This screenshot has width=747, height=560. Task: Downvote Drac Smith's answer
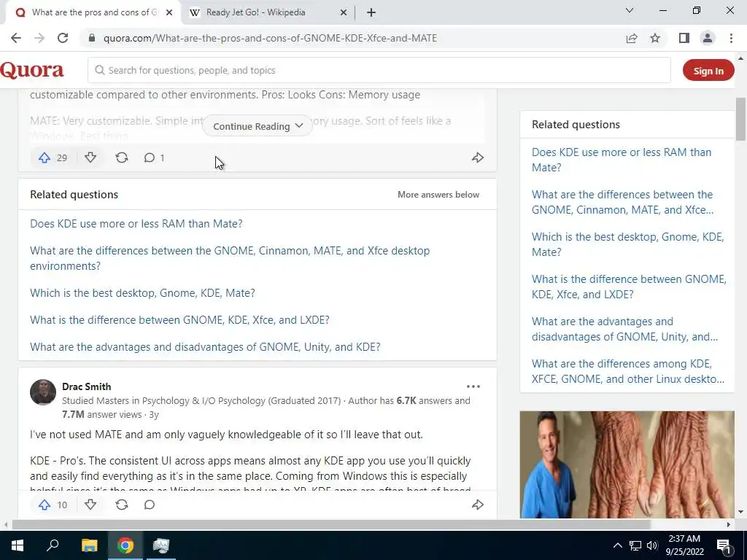90,505
